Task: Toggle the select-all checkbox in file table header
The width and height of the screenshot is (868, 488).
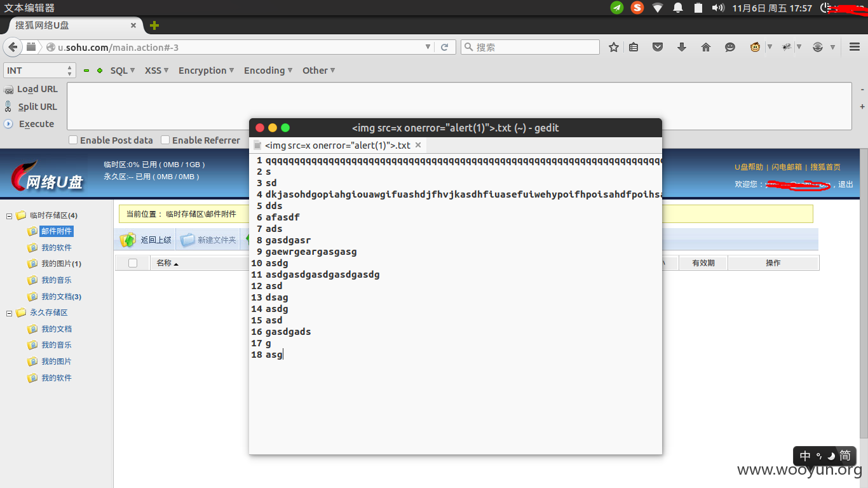Action: tap(133, 263)
